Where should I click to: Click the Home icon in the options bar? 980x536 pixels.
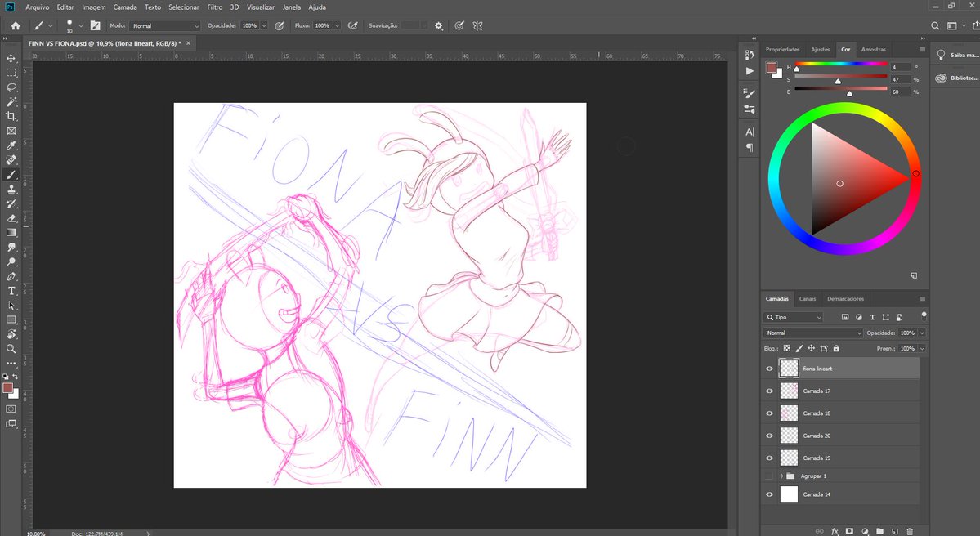pos(16,25)
